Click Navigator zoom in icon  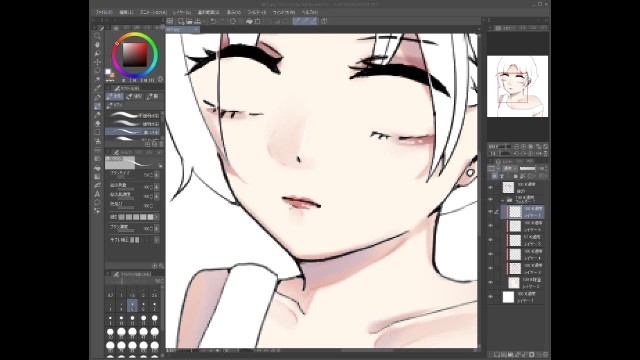523,146
